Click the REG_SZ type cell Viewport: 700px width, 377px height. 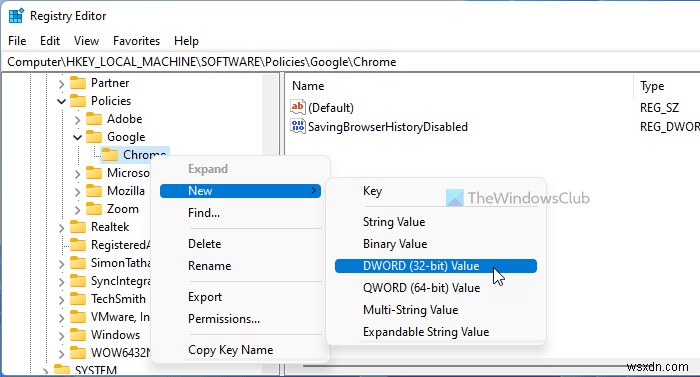click(659, 108)
